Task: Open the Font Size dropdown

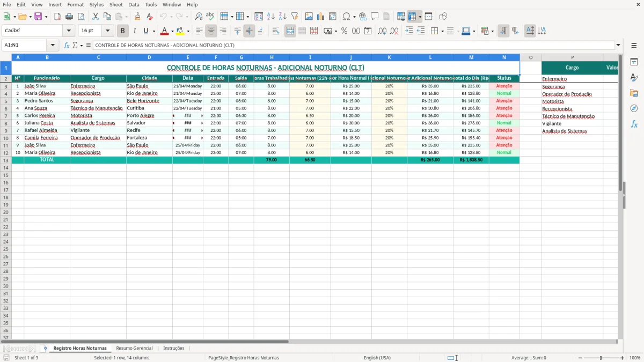Action: tap(107, 31)
